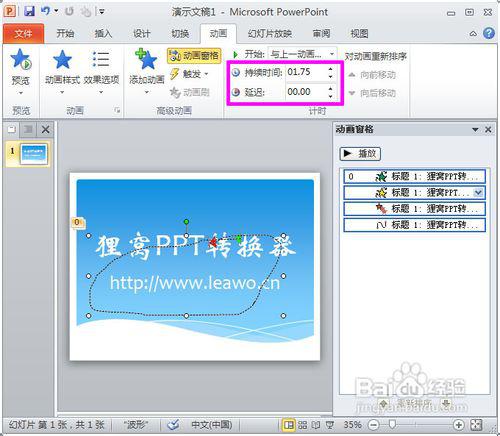The image size is (500, 436).
Task: Click the 预览 star preview icon
Action: tap(21, 59)
